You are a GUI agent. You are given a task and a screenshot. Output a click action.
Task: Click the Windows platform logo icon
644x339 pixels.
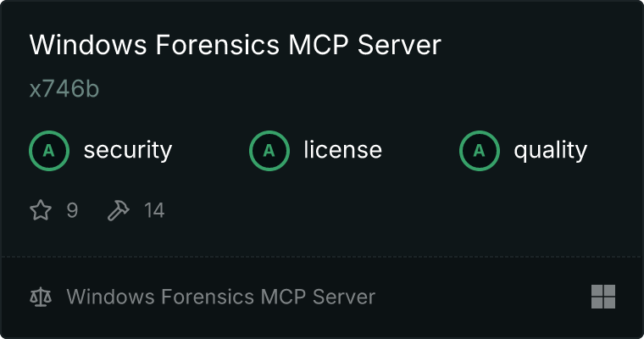tap(603, 297)
